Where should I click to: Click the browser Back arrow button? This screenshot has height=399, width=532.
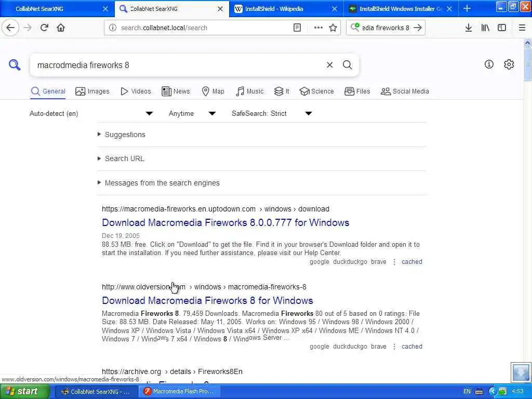pyautogui.click(x=10, y=28)
